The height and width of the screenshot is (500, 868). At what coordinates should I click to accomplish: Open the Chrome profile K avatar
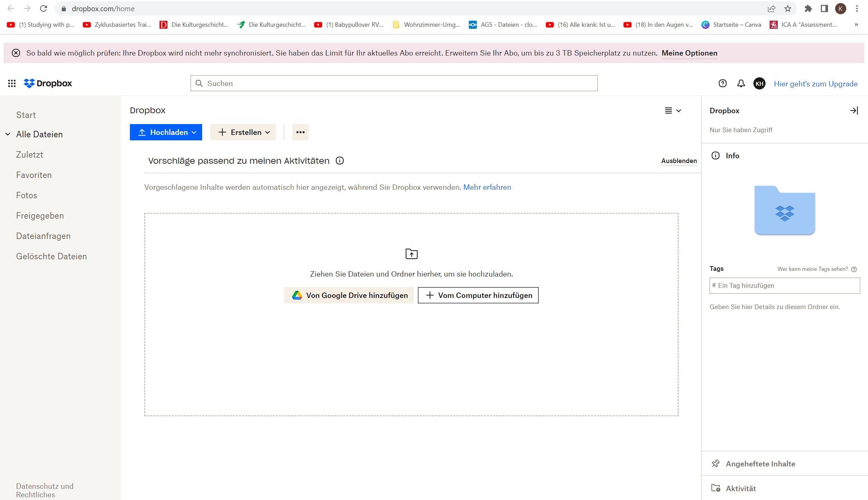pos(841,8)
